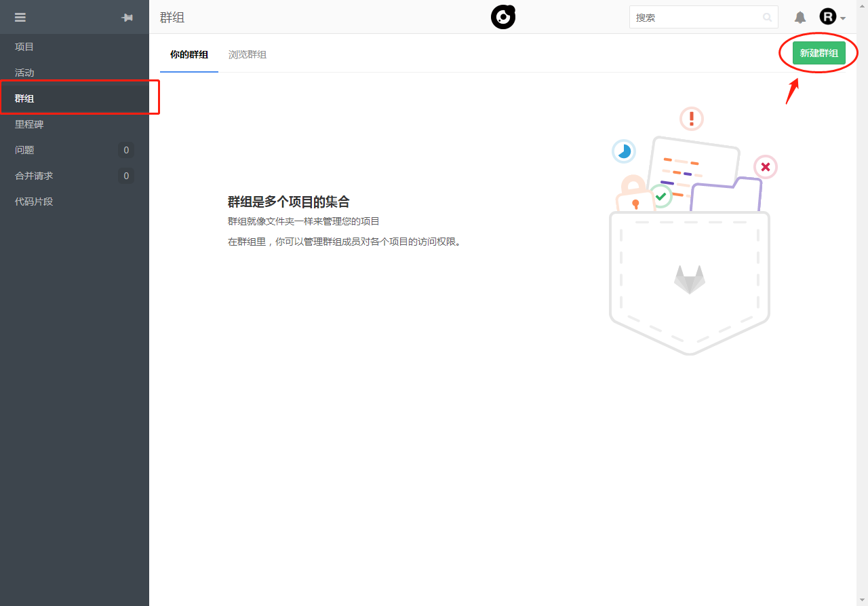This screenshot has height=606, width=868.
Task: Pin the sidebar with pushpin icon
Action: pyautogui.click(x=127, y=18)
